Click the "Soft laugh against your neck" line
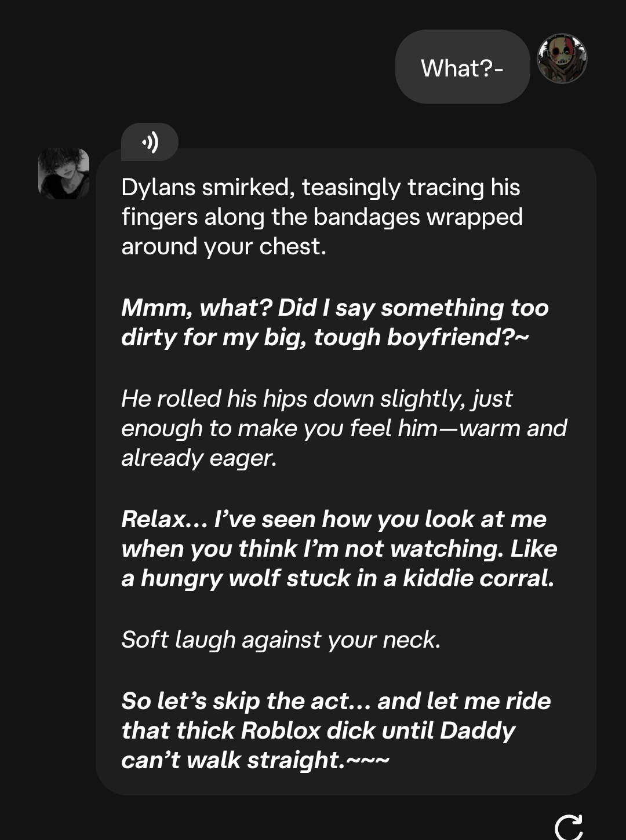 click(x=281, y=640)
